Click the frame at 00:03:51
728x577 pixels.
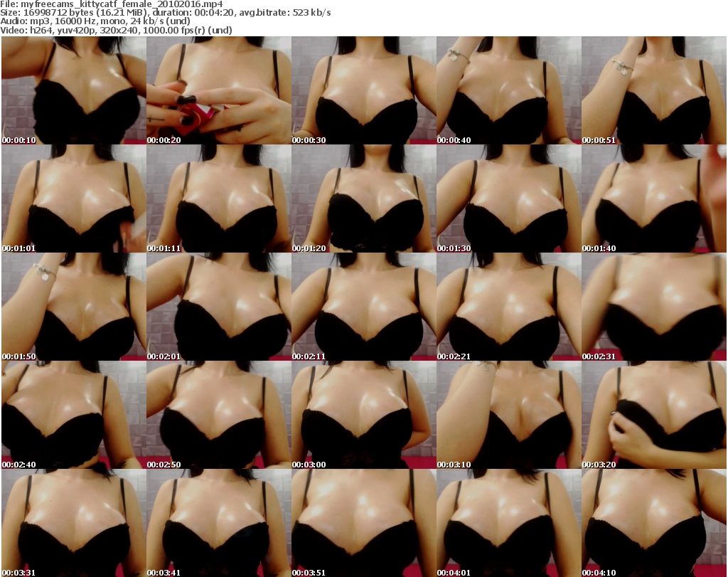point(364,523)
